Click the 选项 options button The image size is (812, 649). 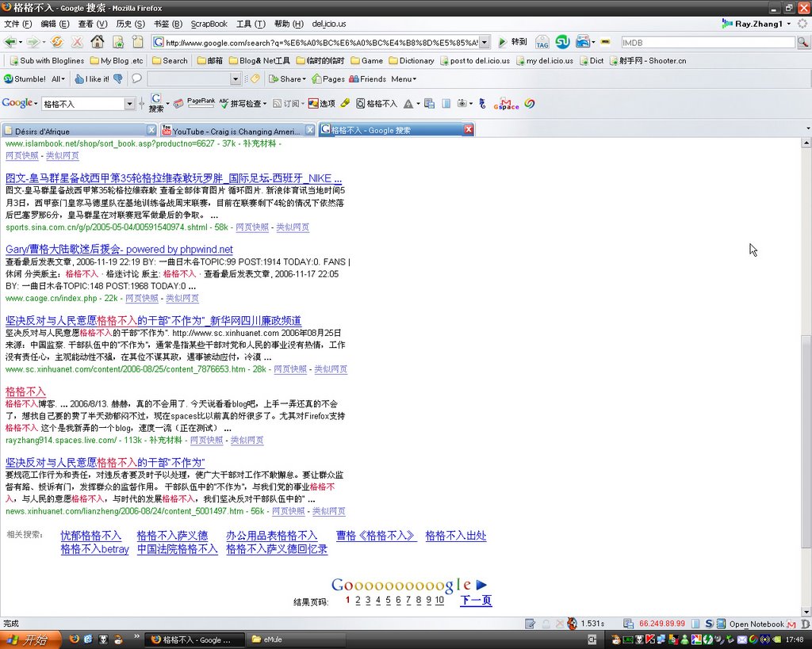click(322, 104)
